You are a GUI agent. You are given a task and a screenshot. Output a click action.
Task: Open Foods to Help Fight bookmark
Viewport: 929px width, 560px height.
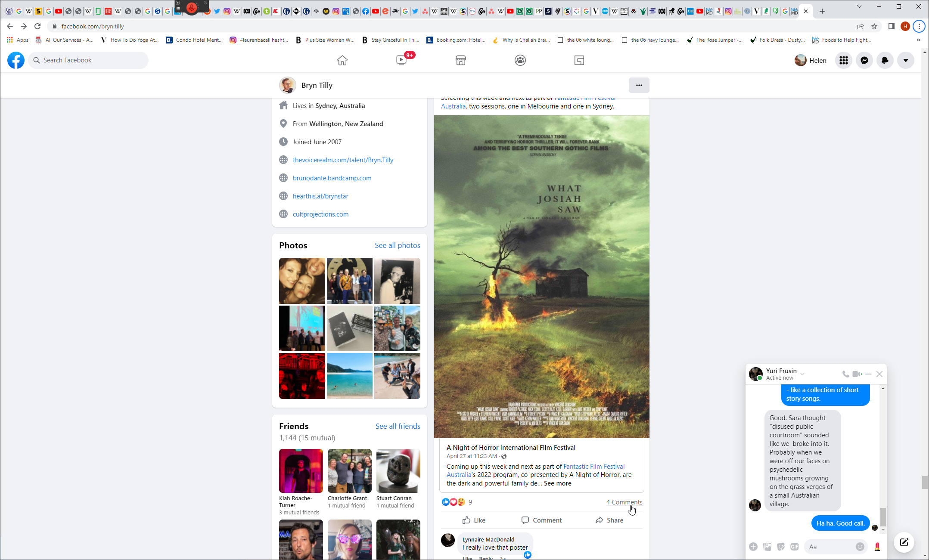pos(842,40)
